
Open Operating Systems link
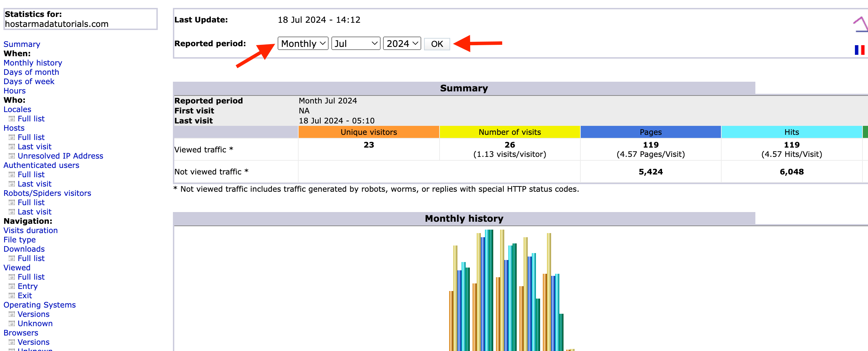coord(40,305)
